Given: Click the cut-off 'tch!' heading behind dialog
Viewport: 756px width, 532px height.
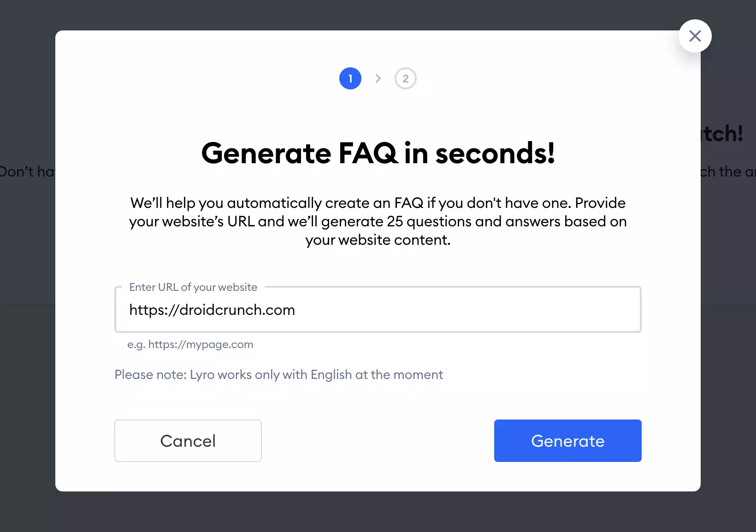Looking at the screenshot, I should point(722,134).
